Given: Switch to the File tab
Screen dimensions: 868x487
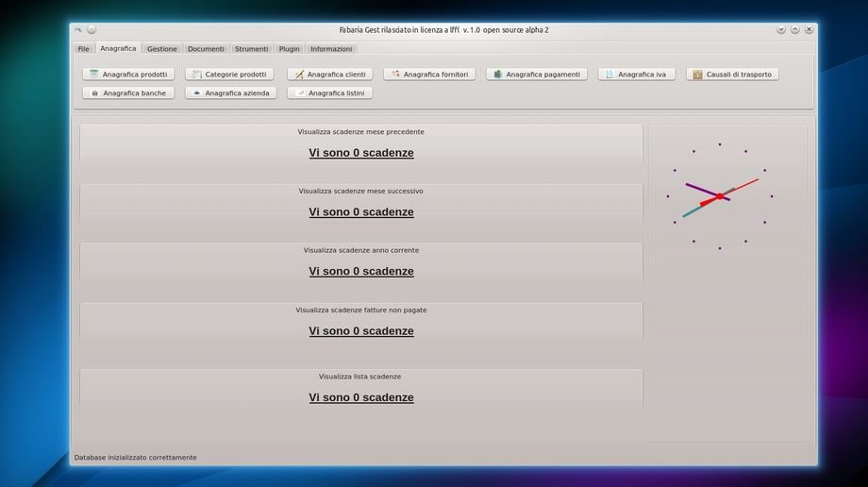Looking at the screenshot, I should 84,49.
